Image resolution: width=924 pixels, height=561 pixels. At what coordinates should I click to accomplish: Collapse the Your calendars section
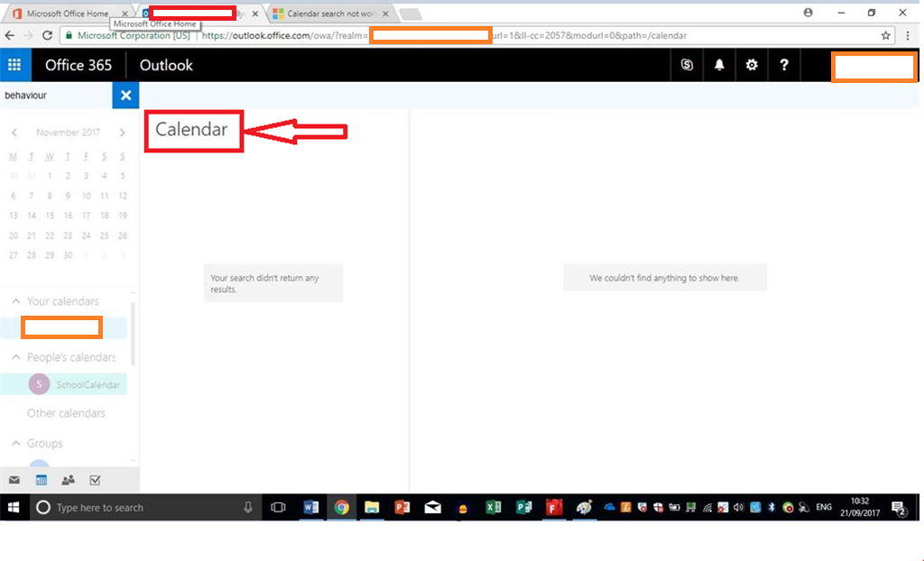(x=16, y=301)
